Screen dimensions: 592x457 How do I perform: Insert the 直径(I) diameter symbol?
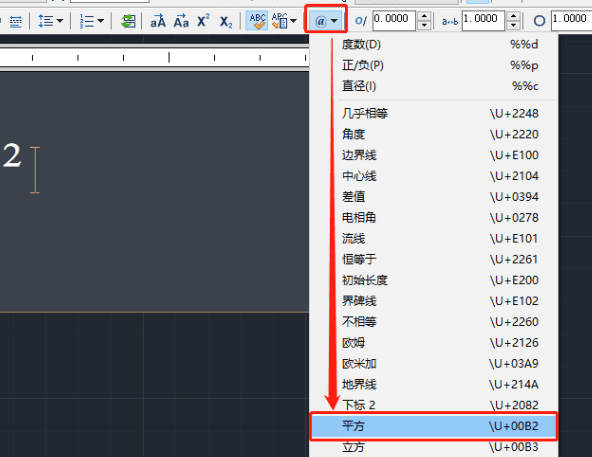pyautogui.click(x=433, y=86)
